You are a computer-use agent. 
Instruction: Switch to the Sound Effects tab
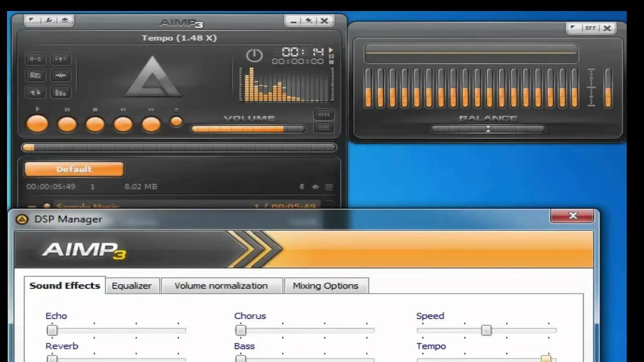64,286
